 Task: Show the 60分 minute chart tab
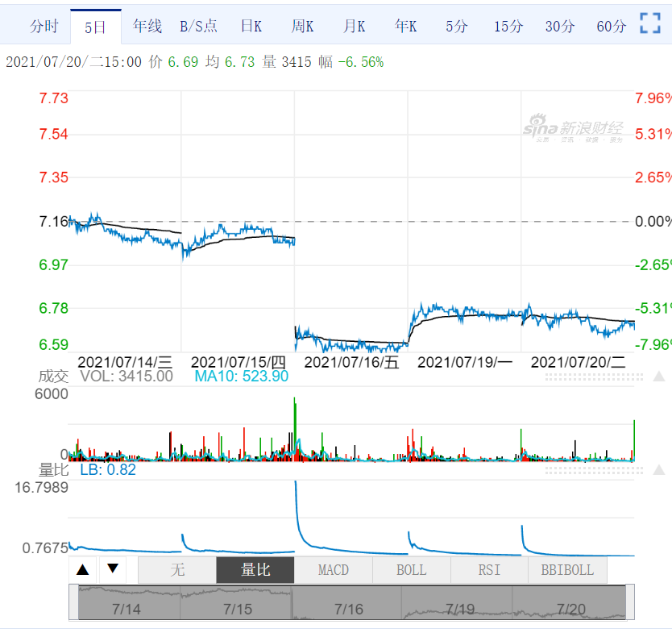[611, 27]
